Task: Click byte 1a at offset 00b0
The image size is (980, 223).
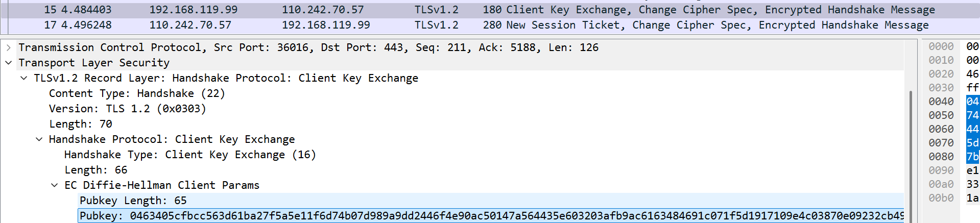Action: point(972,198)
